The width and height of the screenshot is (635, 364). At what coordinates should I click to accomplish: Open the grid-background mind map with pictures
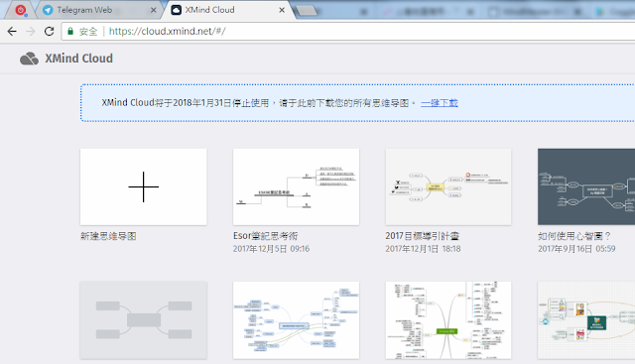pos(586,320)
